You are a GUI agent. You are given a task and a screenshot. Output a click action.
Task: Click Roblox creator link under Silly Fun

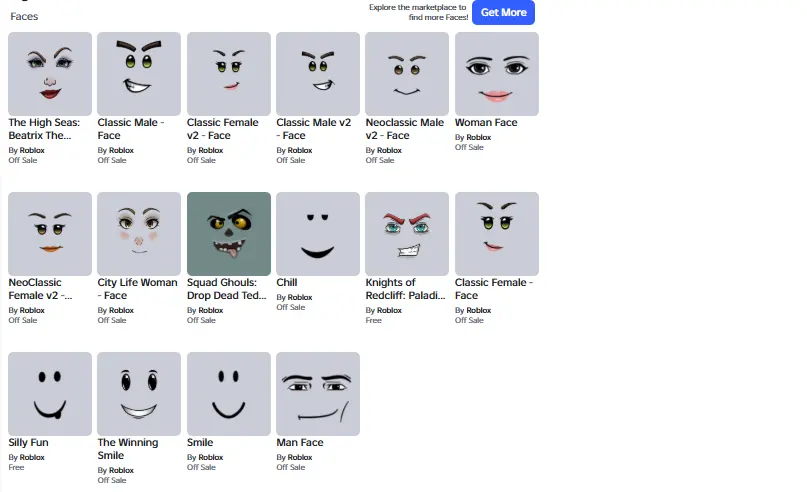[x=32, y=458]
